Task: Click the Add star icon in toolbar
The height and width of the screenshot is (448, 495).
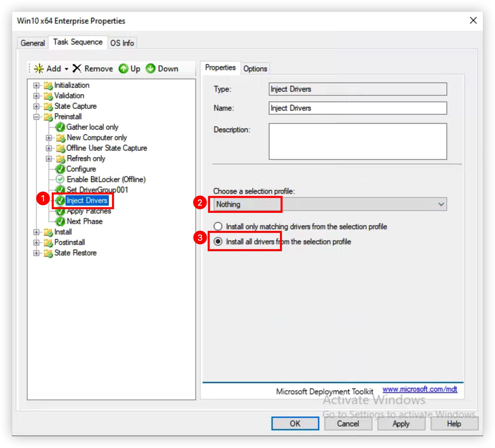Action: click(x=39, y=68)
